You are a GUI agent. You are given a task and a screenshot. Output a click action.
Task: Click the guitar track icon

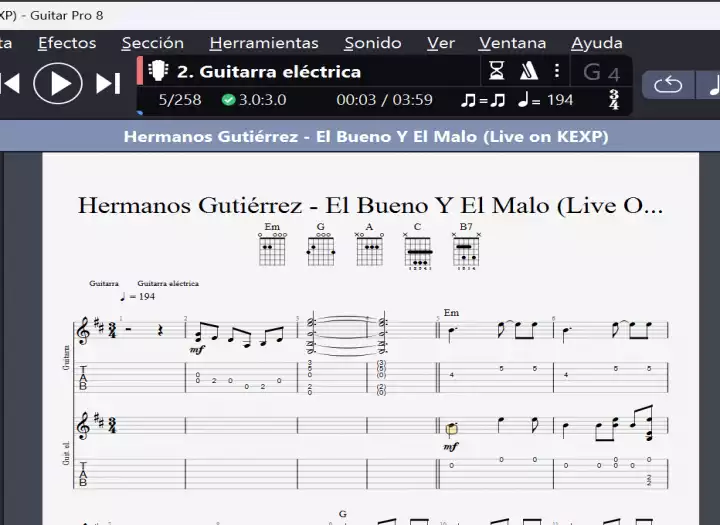[158, 71]
